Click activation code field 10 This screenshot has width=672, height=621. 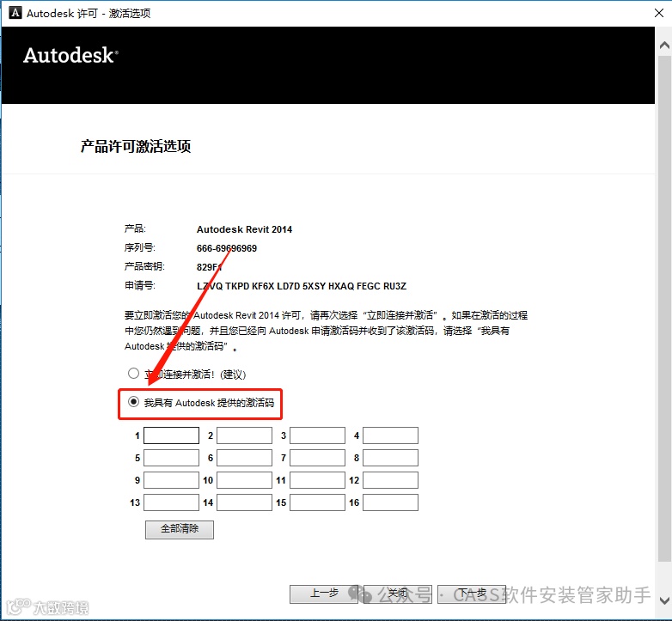coord(244,480)
